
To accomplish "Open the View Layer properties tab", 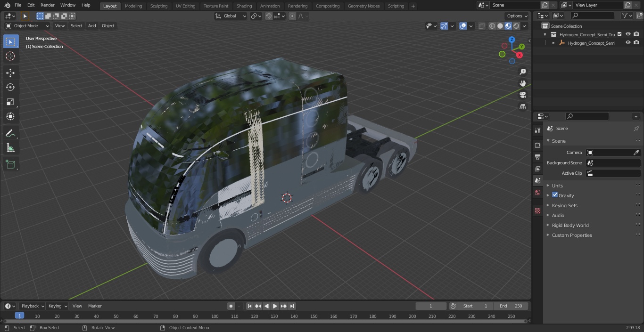I will tap(537, 169).
